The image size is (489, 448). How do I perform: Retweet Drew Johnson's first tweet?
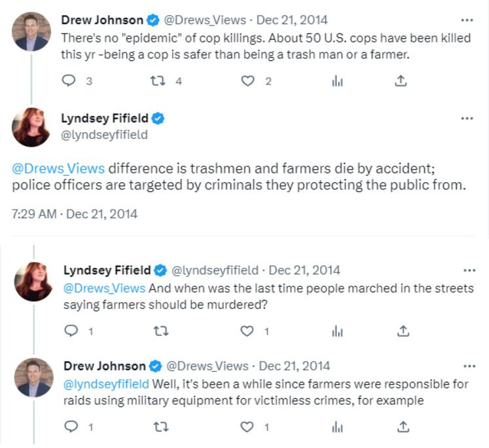[x=157, y=81]
